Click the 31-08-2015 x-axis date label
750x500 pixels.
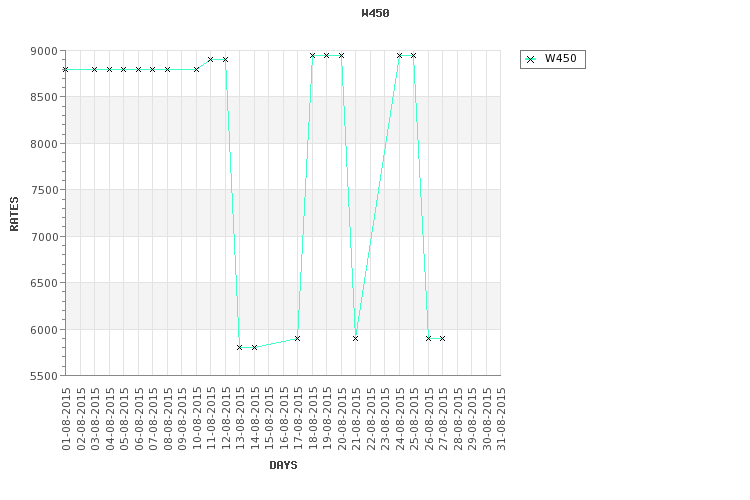click(x=501, y=420)
